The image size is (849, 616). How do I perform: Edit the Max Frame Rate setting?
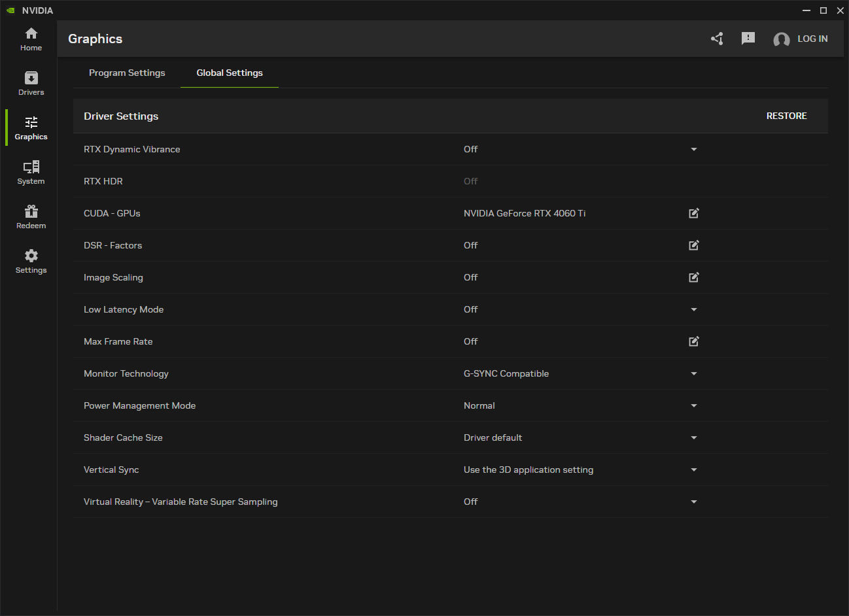[x=693, y=341]
